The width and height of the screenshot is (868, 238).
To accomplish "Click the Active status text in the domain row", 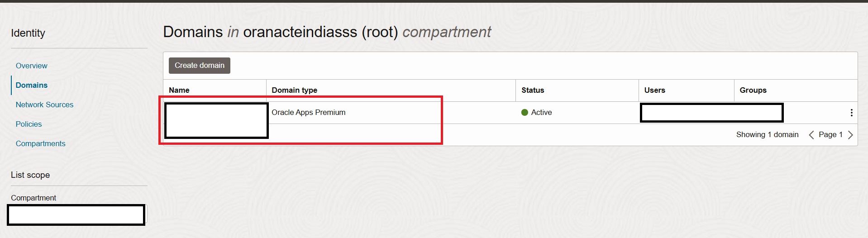I will click(x=541, y=112).
